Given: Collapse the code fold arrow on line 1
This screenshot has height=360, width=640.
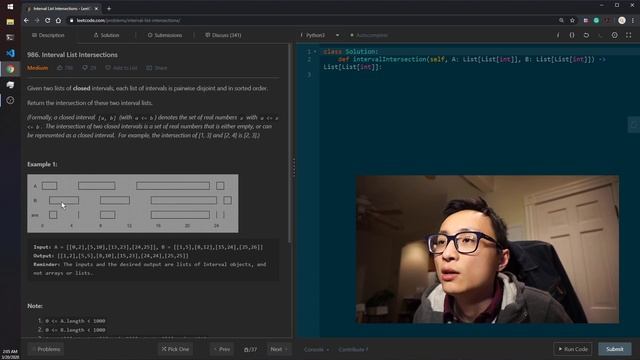Looking at the screenshot, I should (315, 52).
